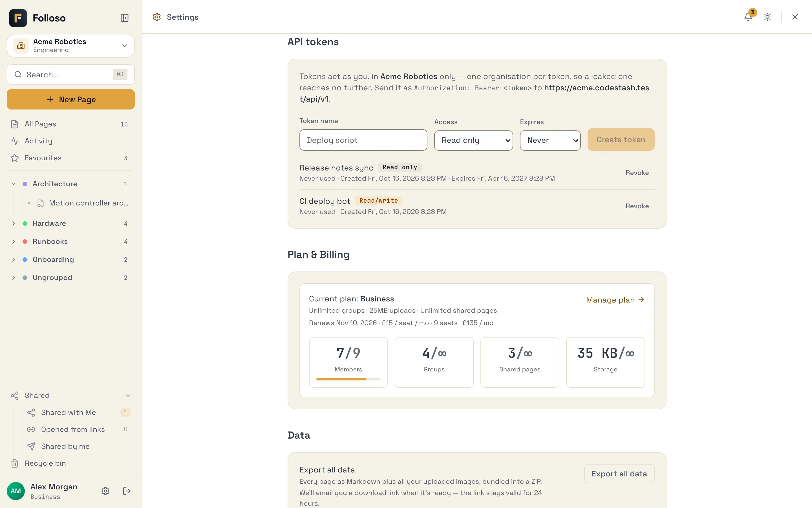This screenshot has width=812, height=508.
Task: Open Acme Robotics workspace switcher
Action: 70,46
